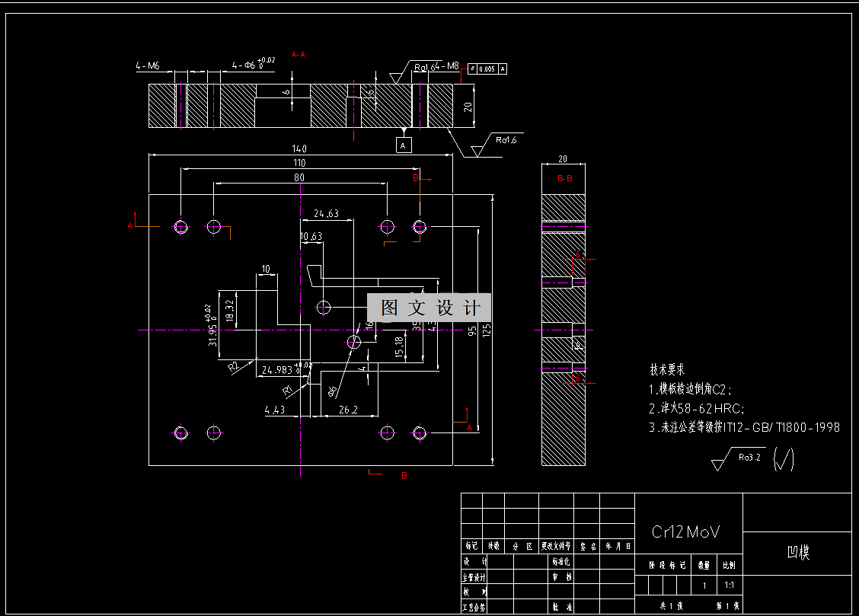Click the red 'B-B' section title
This screenshot has height=616, width=859.
pyautogui.click(x=564, y=178)
